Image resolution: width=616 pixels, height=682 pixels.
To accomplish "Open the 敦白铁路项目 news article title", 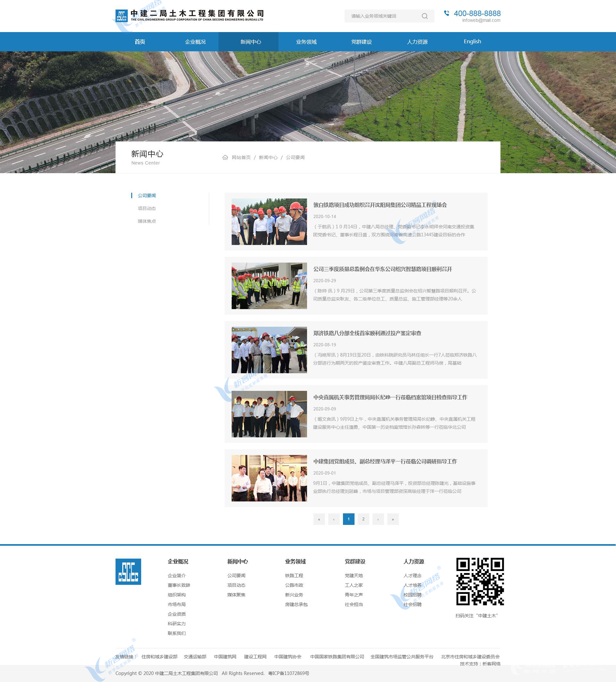I will (x=380, y=205).
